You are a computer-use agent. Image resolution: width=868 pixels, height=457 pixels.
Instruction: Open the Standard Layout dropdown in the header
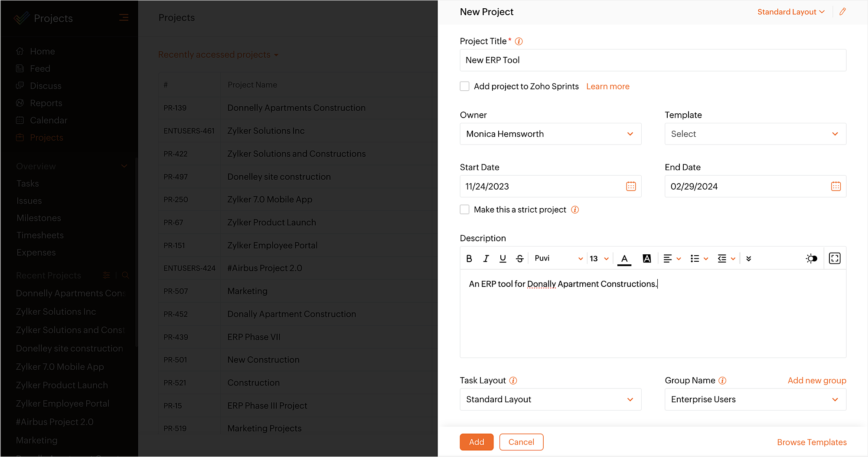791,12
